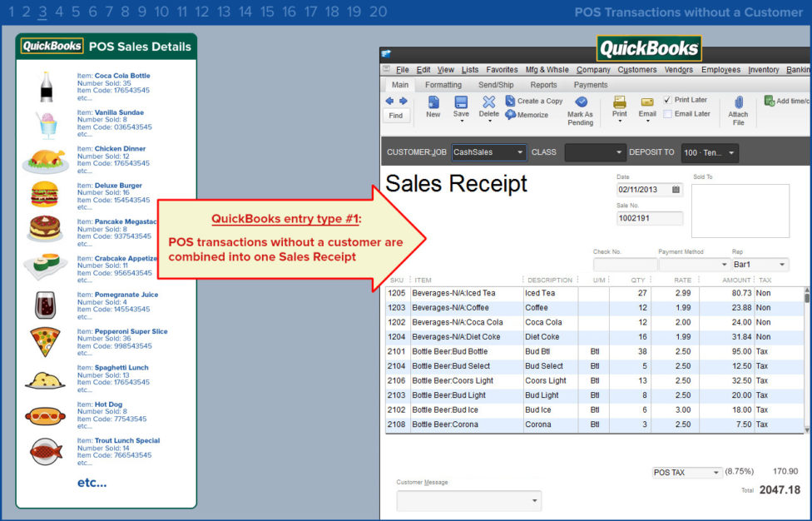Go to slide number 4
The height and width of the screenshot is (521, 812).
coord(59,12)
